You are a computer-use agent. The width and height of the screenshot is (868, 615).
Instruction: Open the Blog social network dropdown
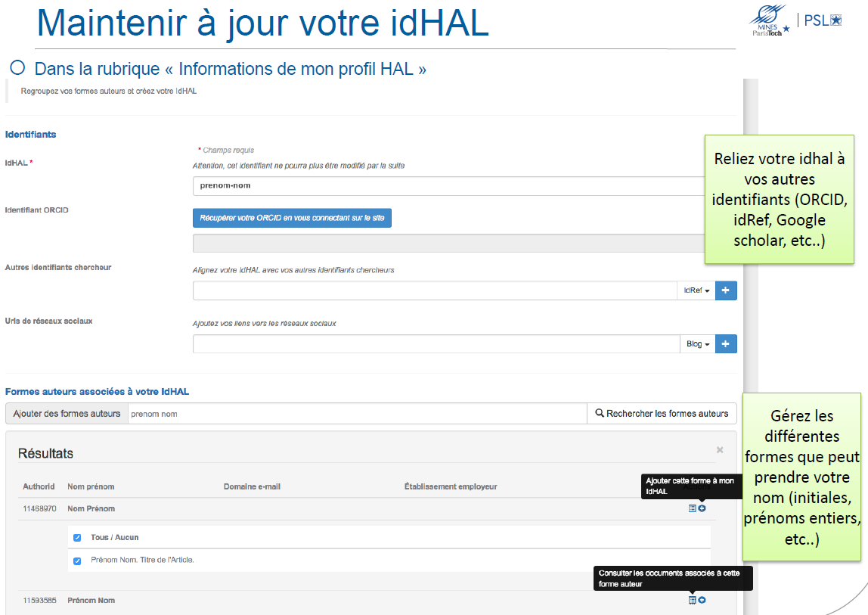tap(697, 343)
